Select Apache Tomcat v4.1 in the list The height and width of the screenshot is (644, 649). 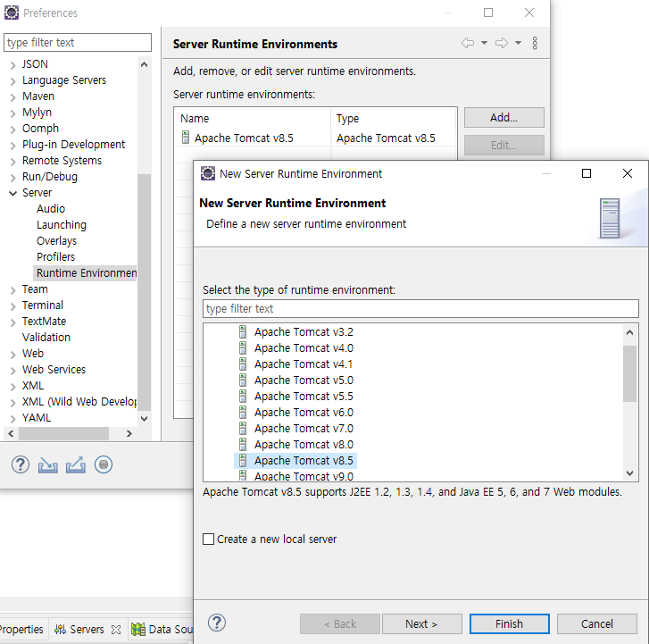[304, 364]
